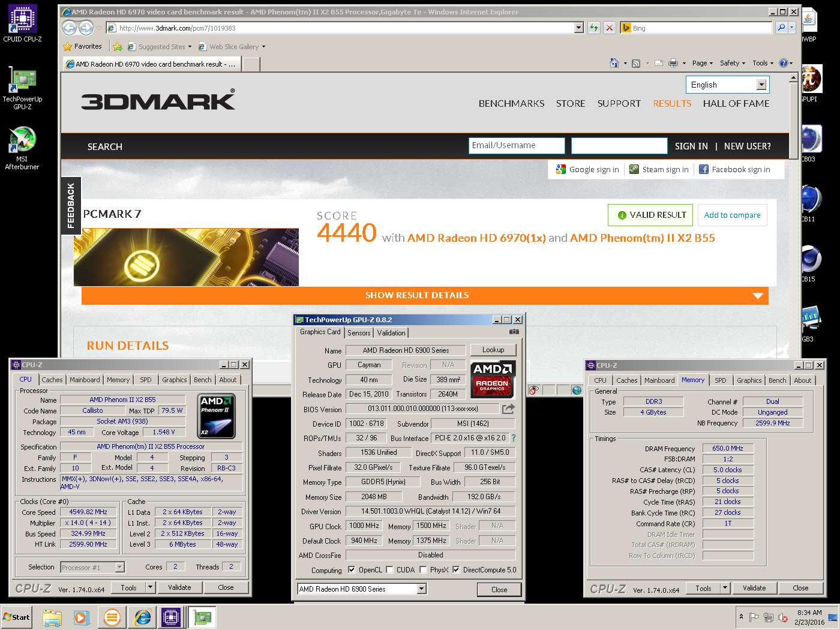This screenshot has width=840, height=630.
Task: Click the Steam sign in link
Action: click(x=659, y=170)
